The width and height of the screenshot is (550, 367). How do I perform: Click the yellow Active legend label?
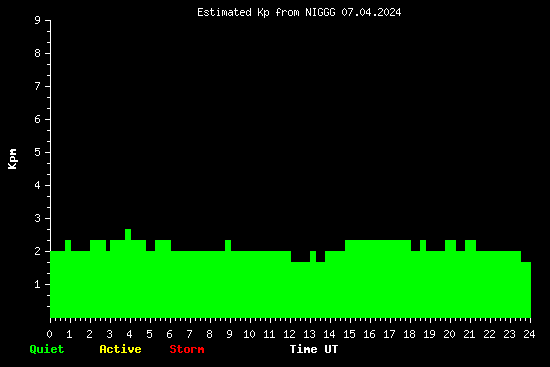point(120,349)
